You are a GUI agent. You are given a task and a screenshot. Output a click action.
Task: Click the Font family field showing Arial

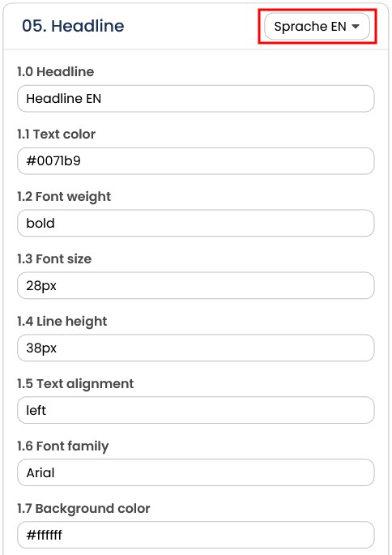coord(196,472)
